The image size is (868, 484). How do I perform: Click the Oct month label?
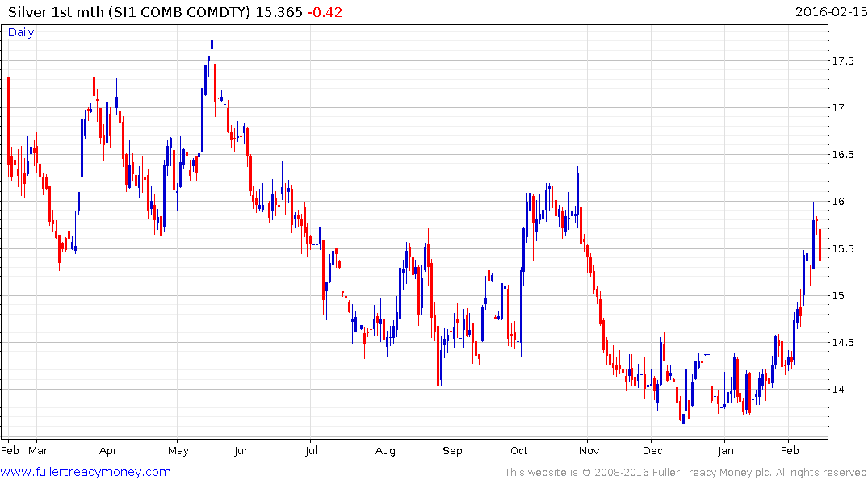518,451
